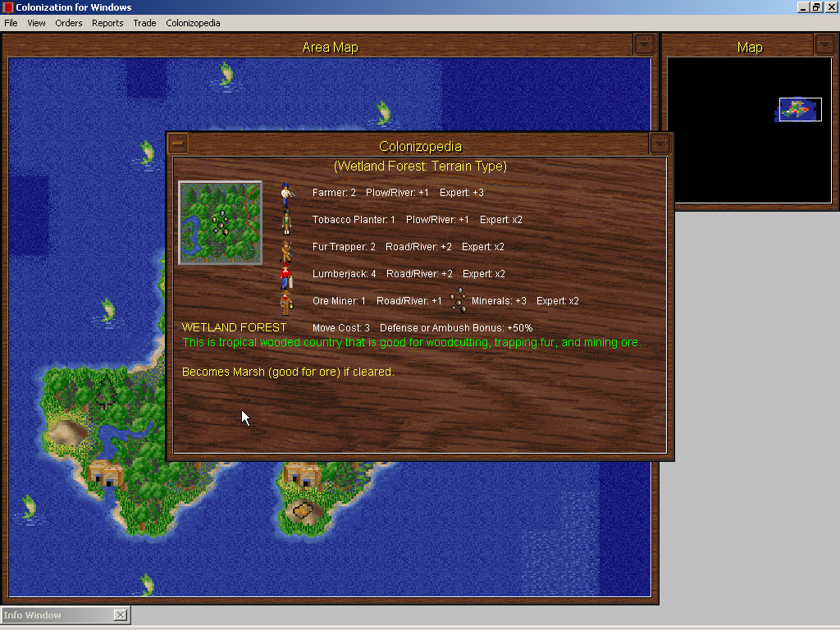The width and height of the screenshot is (840, 630).
Task: Expand the Area Map panel dropdown arrow
Action: [645, 44]
